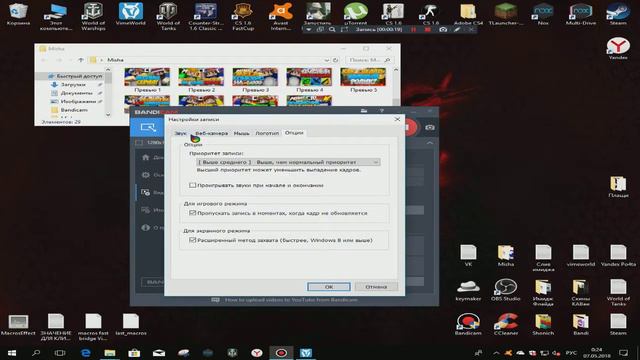
Task: Open Bandicam general settings gear section
Action: pyautogui.click(x=146, y=175)
